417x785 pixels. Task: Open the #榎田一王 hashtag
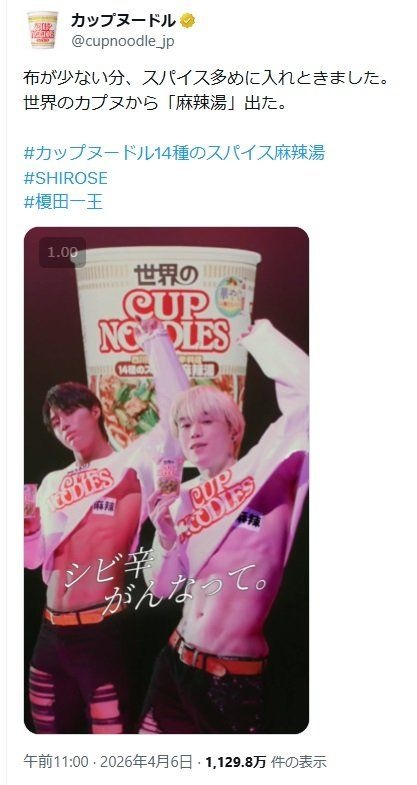click(63, 202)
